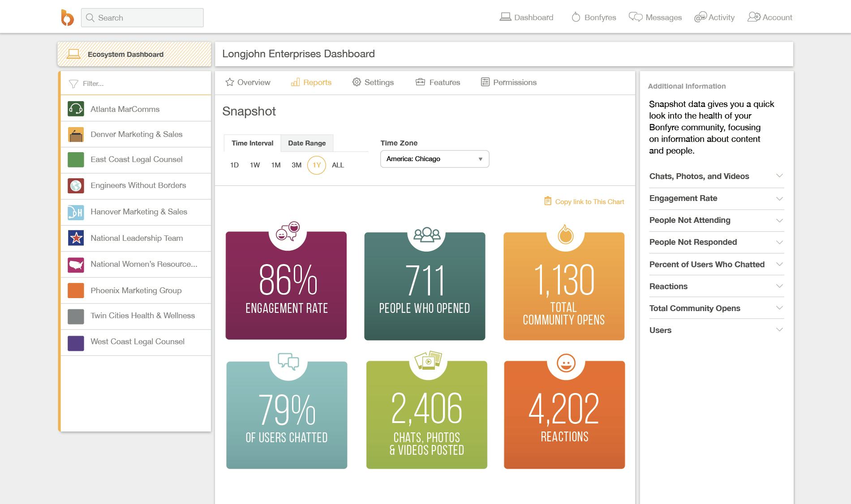
Task: Click the National Leadership Team star icon
Action: pyautogui.click(x=76, y=238)
